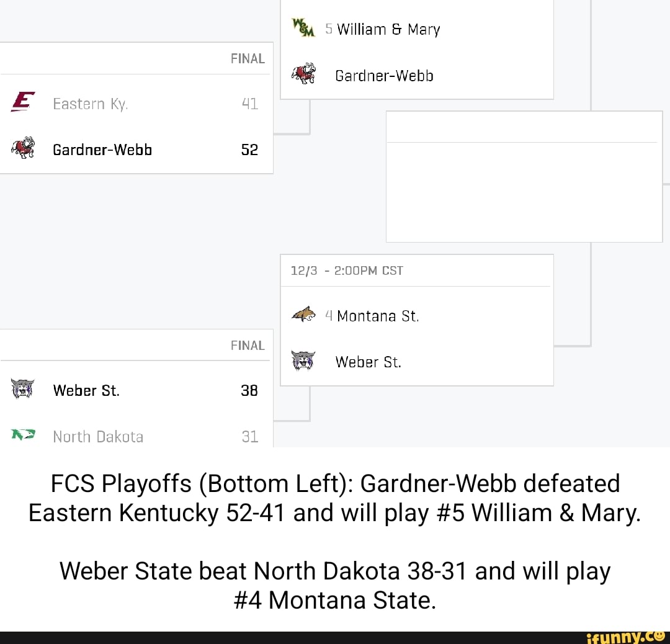The image size is (670, 644).
Task: Click the FINAL label on Gardner-Webb game
Action: pos(248,58)
